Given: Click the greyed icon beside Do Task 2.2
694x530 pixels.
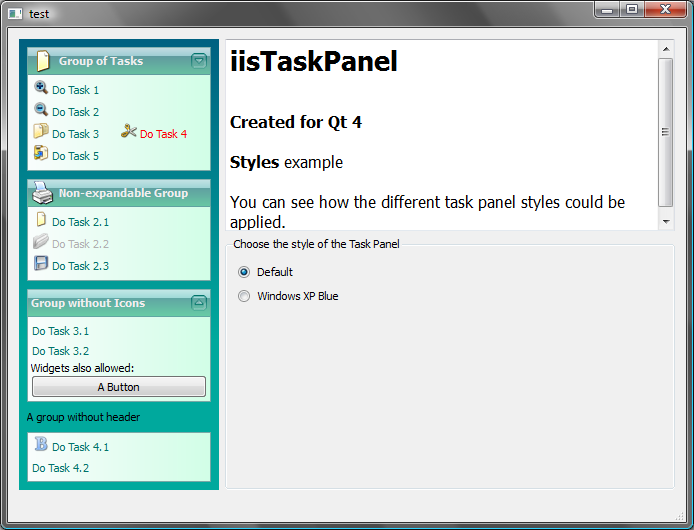Looking at the screenshot, I should pos(41,241).
